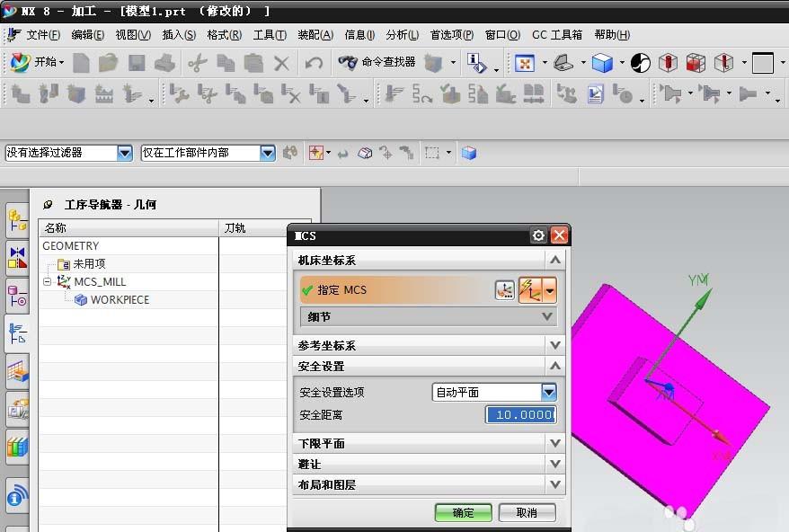789x532 pixels.
Task: Open the 分析 menu
Action: coord(401,34)
